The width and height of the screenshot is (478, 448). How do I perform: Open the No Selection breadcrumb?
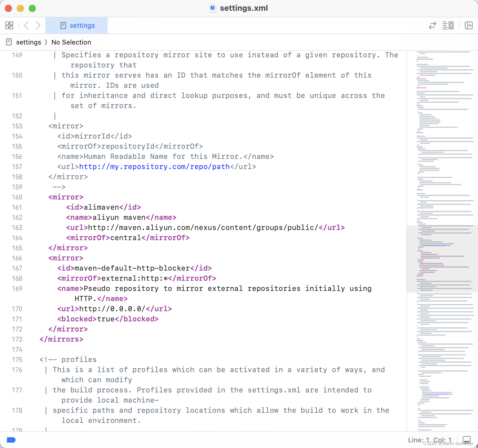(71, 42)
